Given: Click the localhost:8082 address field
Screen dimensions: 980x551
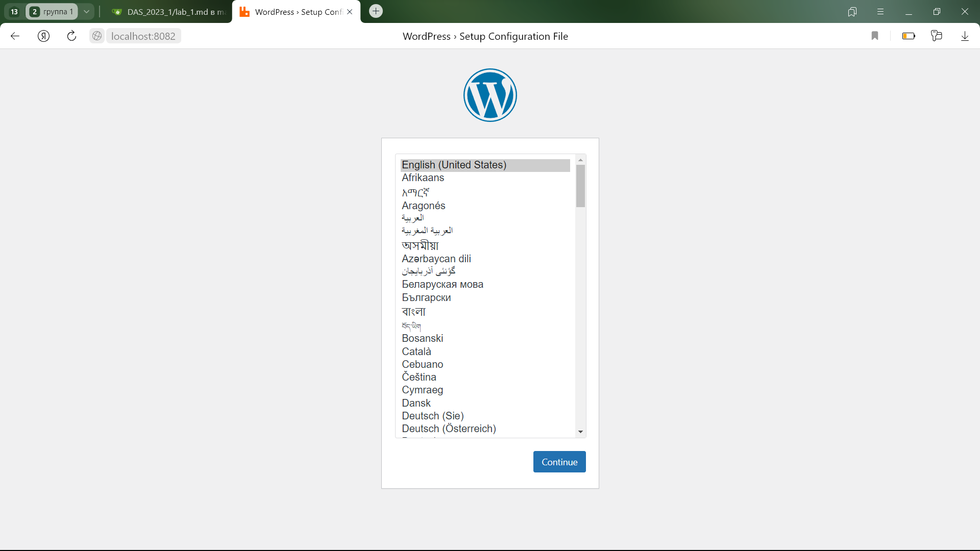Looking at the screenshot, I should click(143, 36).
